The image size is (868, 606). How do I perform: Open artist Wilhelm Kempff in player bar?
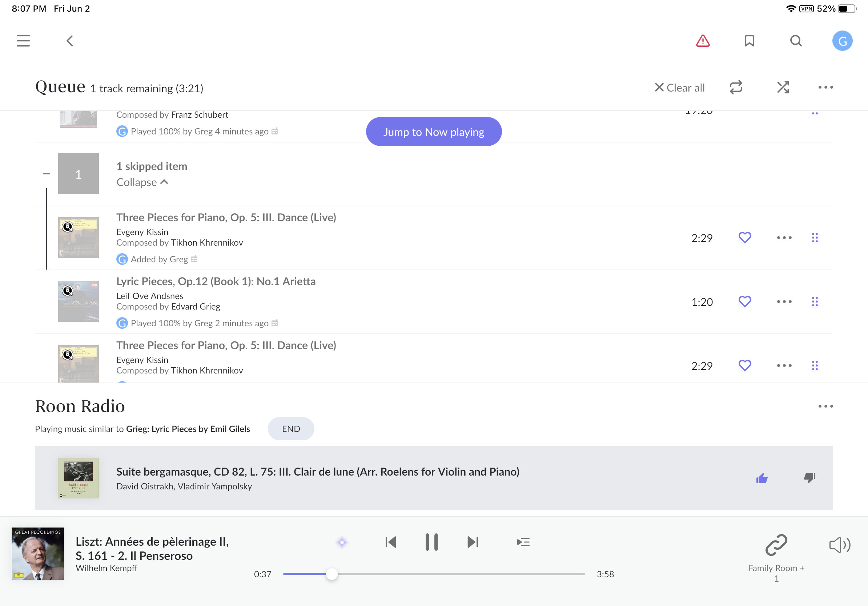pos(106,568)
